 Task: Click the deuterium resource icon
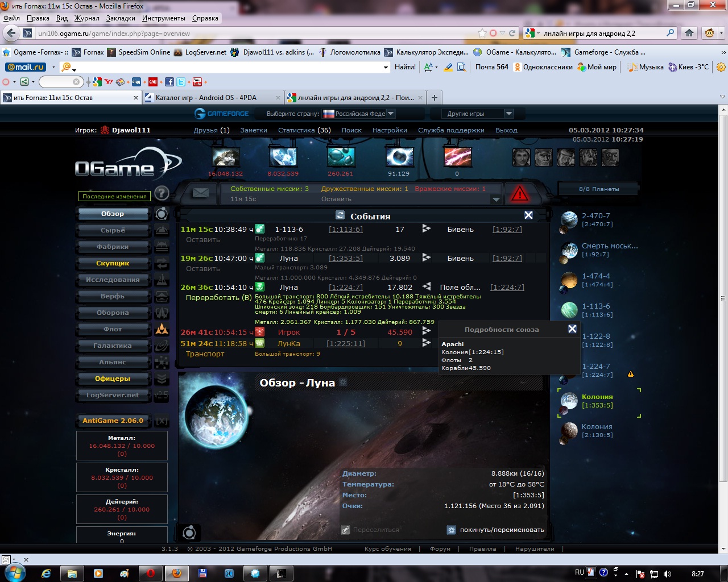(341, 157)
